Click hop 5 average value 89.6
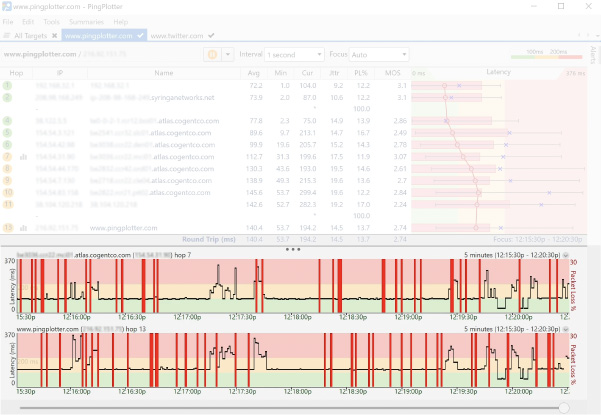This screenshot has width=601, height=415. tap(255, 133)
